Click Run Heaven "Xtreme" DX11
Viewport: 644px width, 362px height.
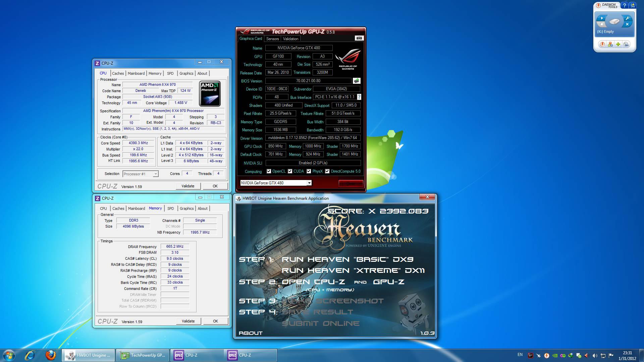pos(353,270)
